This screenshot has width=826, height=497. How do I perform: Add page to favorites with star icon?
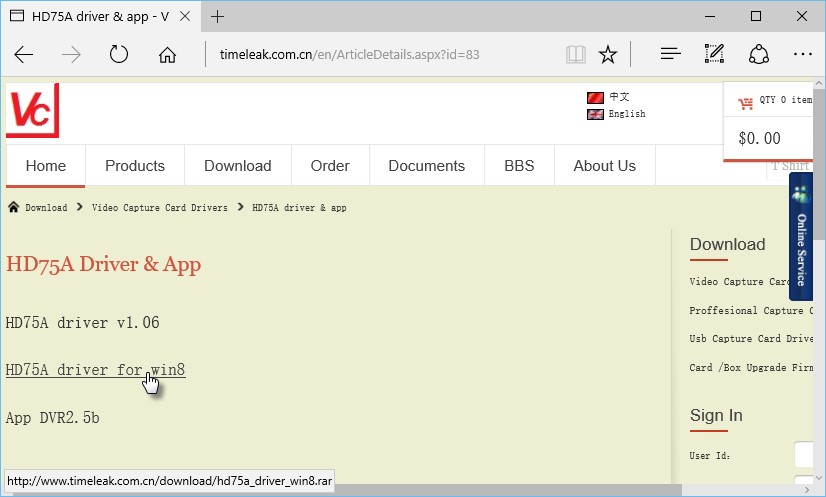click(x=607, y=54)
